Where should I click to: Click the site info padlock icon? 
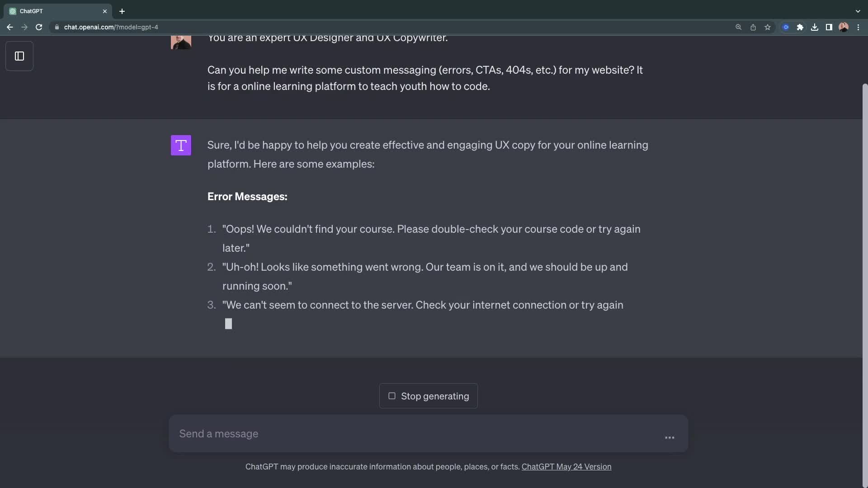click(57, 27)
